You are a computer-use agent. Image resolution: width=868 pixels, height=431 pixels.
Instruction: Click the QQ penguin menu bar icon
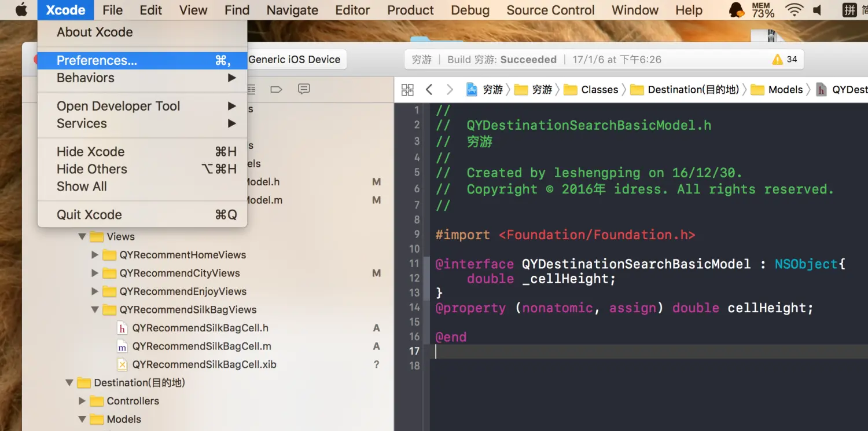(x=737, y=10)
